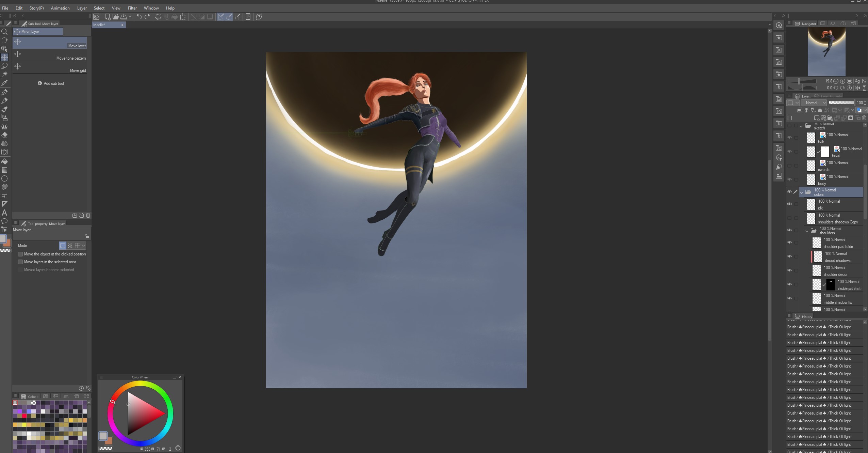Screen dimensions: 868x453
Task: Select the Operation (object) tool with cube icon
Action: (x=4, y=49)
